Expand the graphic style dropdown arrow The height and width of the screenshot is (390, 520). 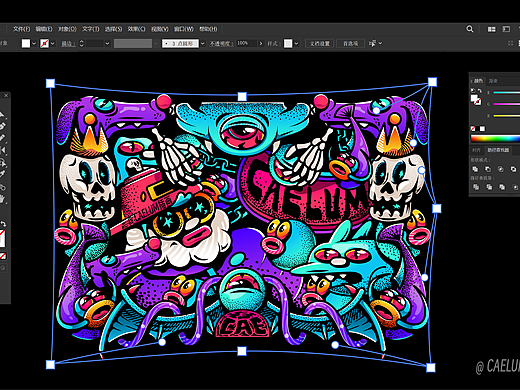click(x=296, y=43)
